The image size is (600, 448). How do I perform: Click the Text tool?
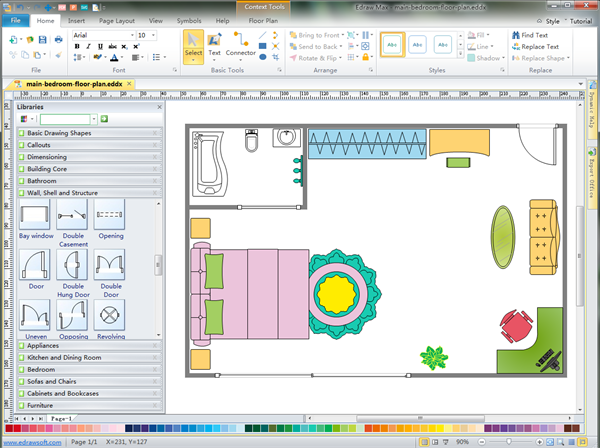pyautogui.click(x=214, y=45)
